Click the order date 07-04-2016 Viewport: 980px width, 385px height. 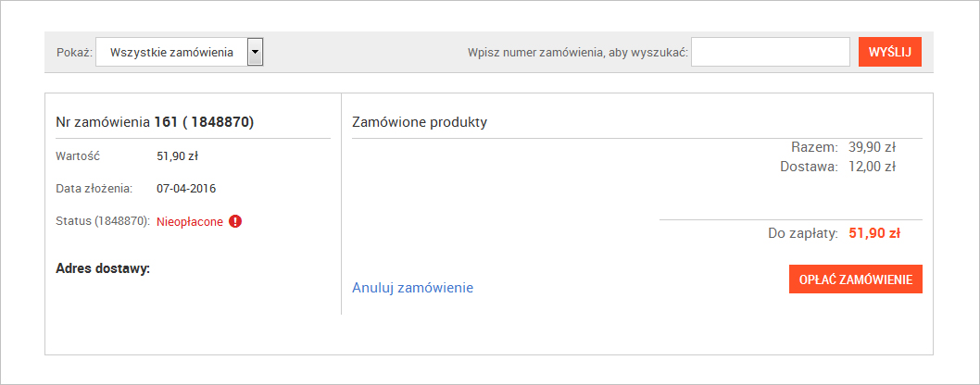pyautogui.click(x=186, y=189)
